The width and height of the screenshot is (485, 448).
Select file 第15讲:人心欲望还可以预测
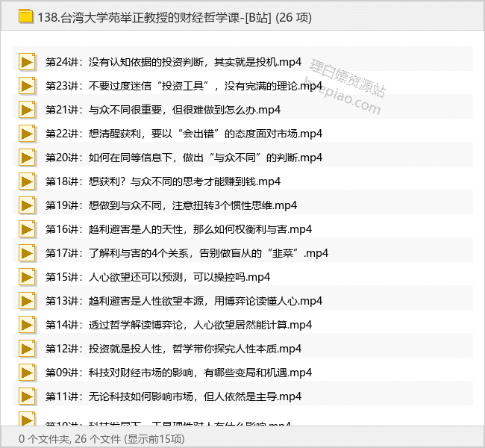tap(157, 277)
